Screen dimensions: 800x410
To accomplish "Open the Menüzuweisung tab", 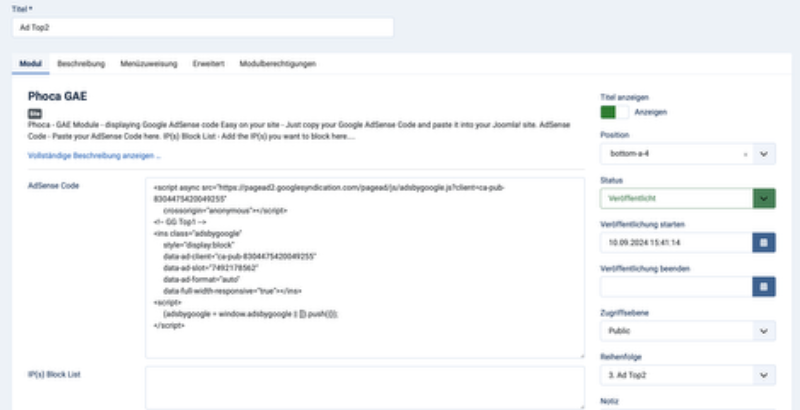I will (x=149, y=64).
